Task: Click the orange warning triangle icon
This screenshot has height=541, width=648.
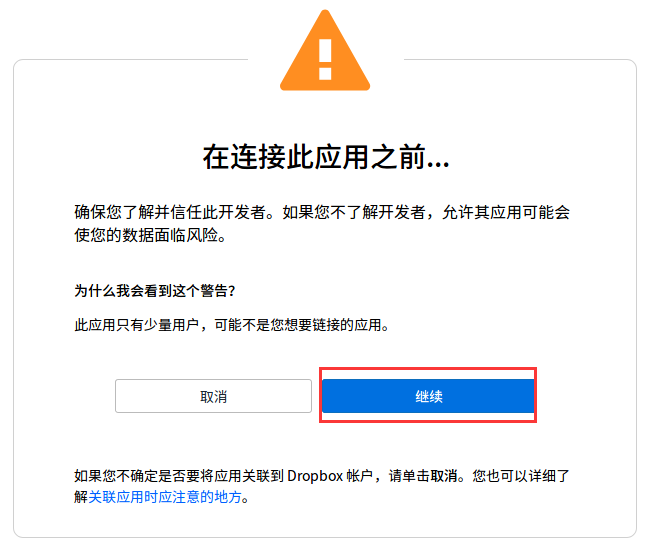Action: point(325,50)
